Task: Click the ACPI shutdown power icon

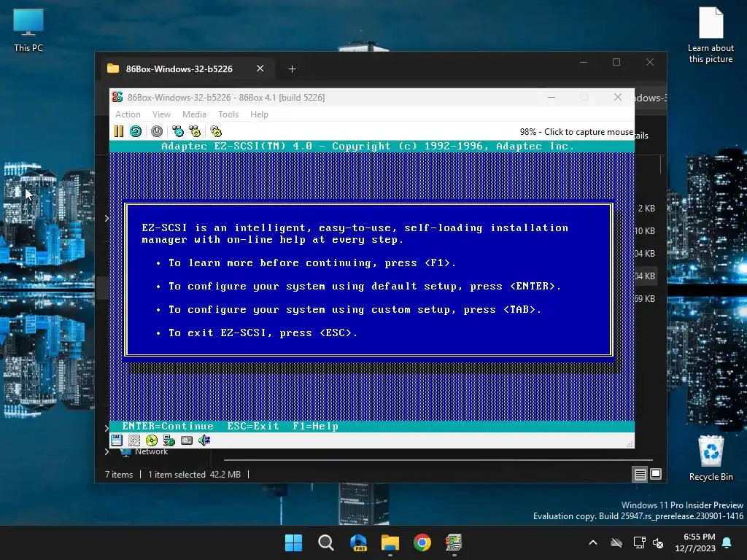Action: pyautogui.click(x=157, y=131)
